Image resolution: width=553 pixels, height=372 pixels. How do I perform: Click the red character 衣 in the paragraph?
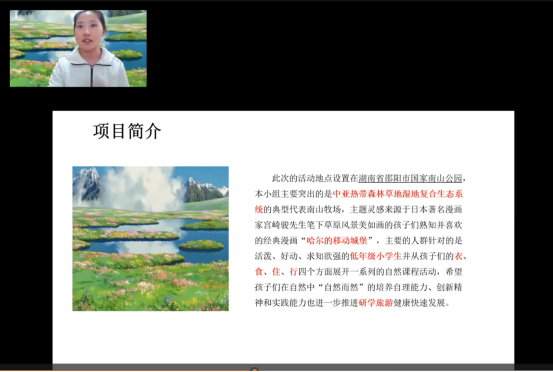pos(458,256)
